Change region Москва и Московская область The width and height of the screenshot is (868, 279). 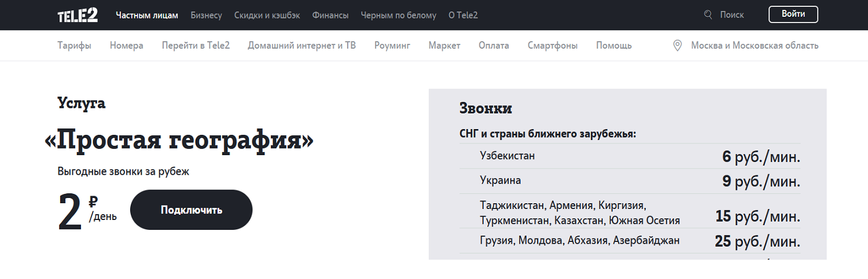(x=755, y=46)
